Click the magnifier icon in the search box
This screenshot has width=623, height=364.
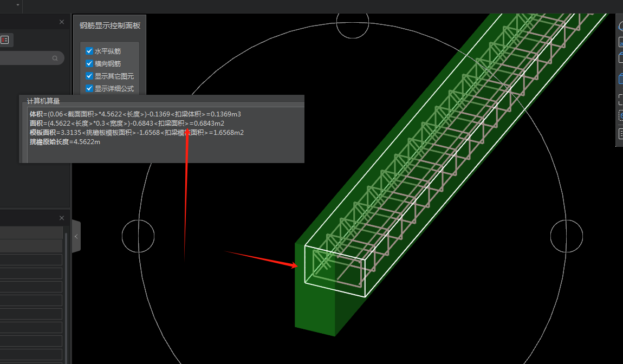point(55,58)
